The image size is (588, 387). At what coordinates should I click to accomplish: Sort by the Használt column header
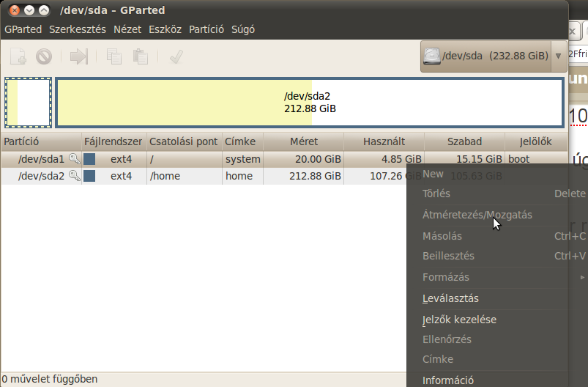click(x=384, y=141)
